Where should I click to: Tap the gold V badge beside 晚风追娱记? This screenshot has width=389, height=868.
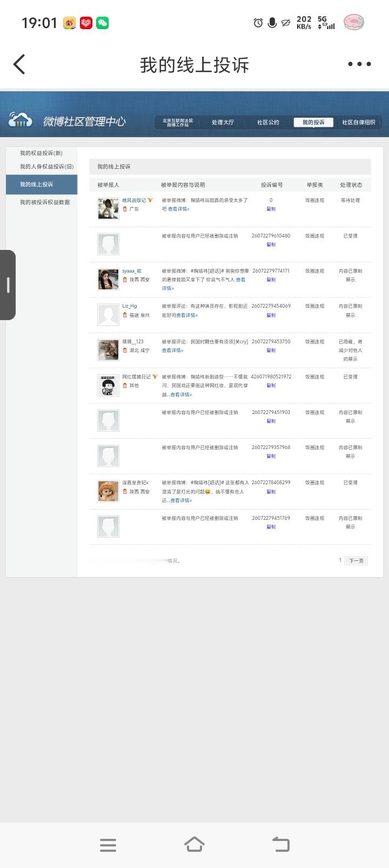(x=150, y=200)
